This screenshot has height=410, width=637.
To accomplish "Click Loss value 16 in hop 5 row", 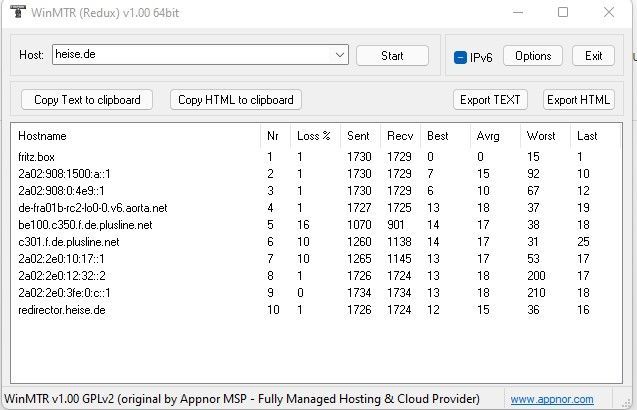I will click(x=303, y=225).
